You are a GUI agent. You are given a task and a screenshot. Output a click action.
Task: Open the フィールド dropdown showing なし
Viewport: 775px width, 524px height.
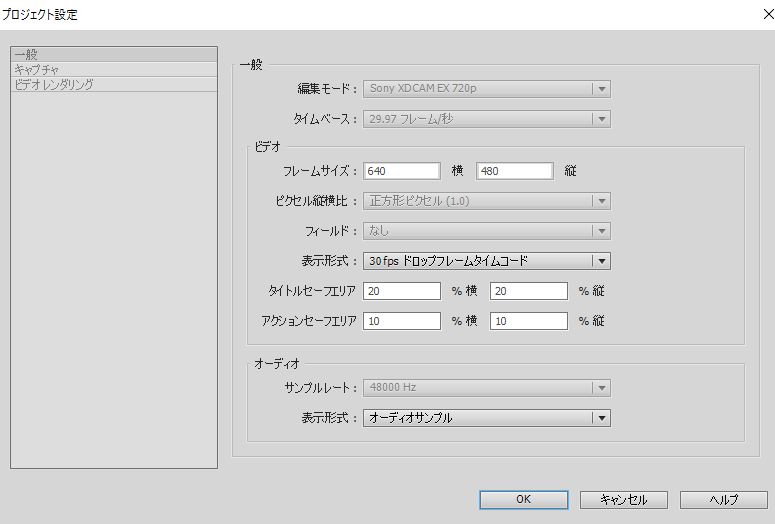pos(487,231)
